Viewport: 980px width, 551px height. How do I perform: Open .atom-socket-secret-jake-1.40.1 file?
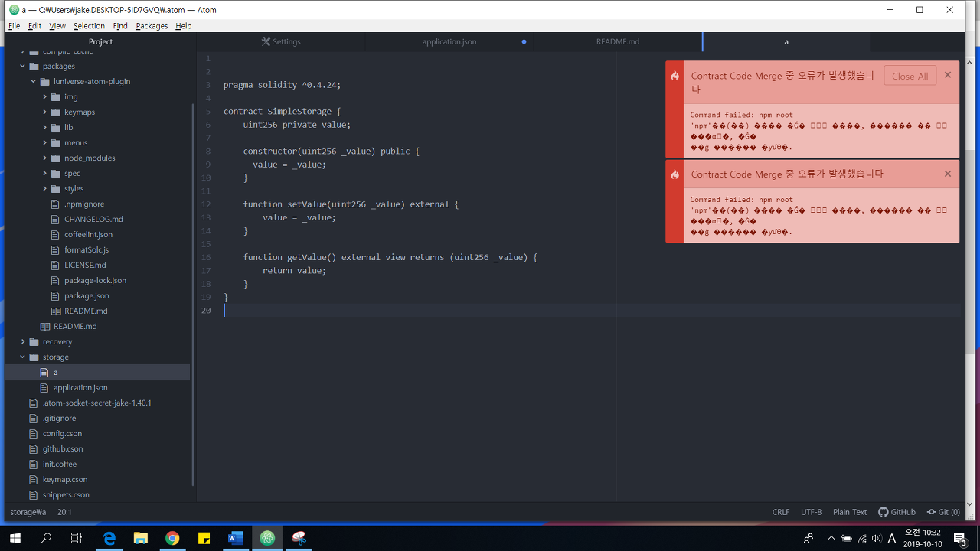click(97, 403)
